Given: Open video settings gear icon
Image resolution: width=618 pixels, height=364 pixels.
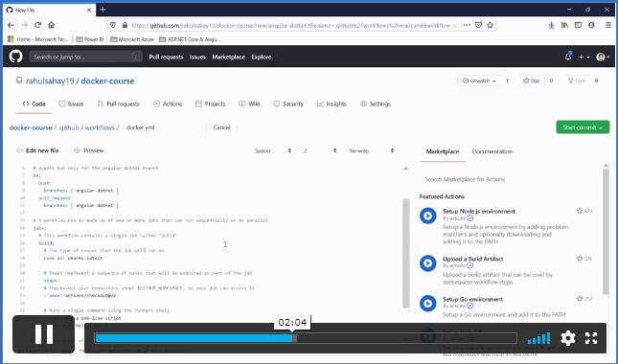Looking at the screenshot, I should [568, 338].
